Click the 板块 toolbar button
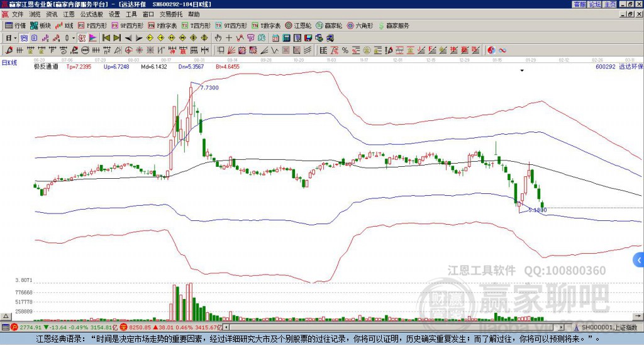 [41, 25]
